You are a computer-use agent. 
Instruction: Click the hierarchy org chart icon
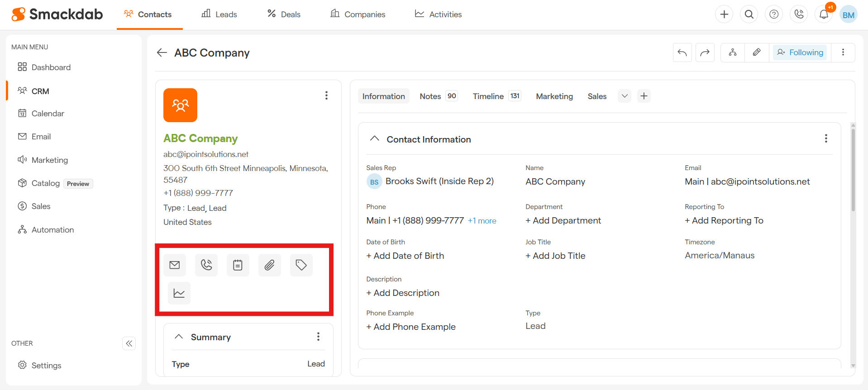pos(733,52)
